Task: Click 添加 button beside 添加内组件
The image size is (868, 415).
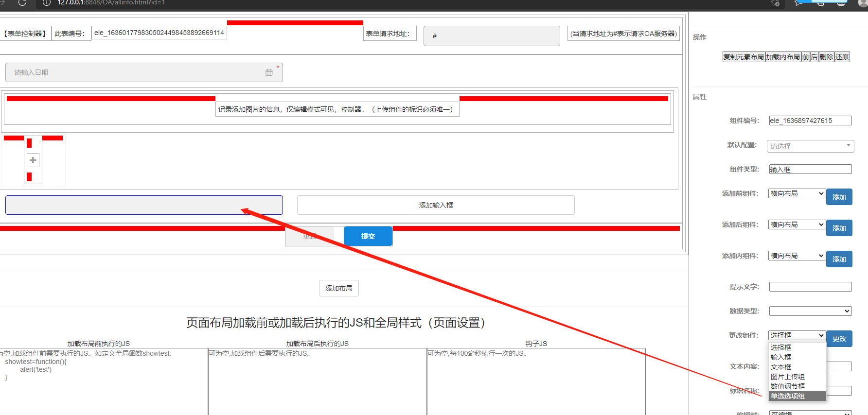Action: pos(839,259)
